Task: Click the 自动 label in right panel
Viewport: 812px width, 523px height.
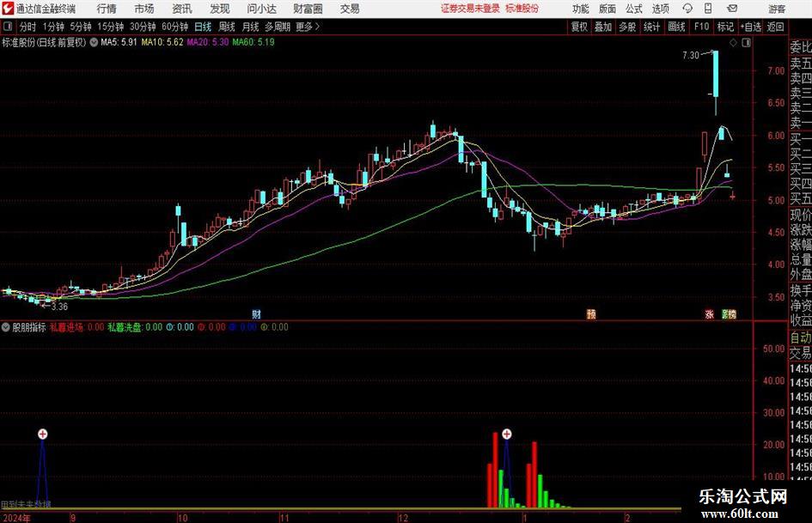Action: [801, 338]
